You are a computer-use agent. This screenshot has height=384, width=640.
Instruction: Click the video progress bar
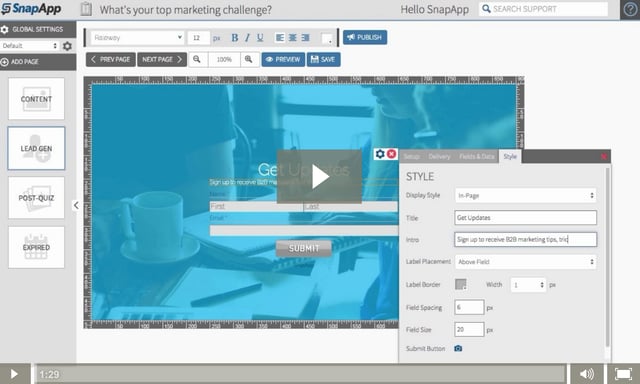pyautogui.click(x=301, y=374)
